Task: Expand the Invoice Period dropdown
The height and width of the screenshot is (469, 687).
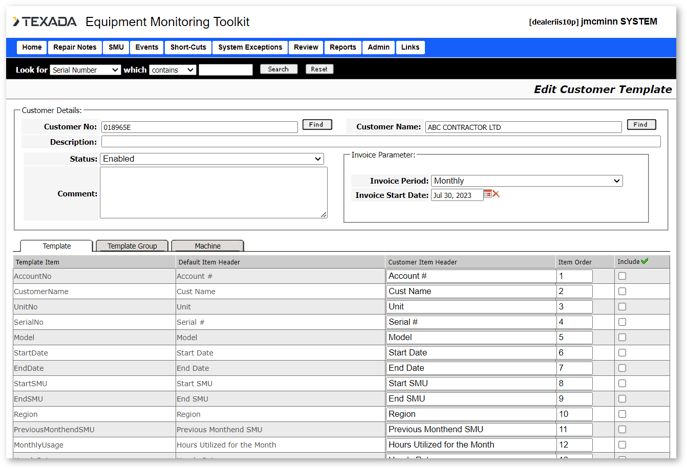Action: click(x=526, y=181)
